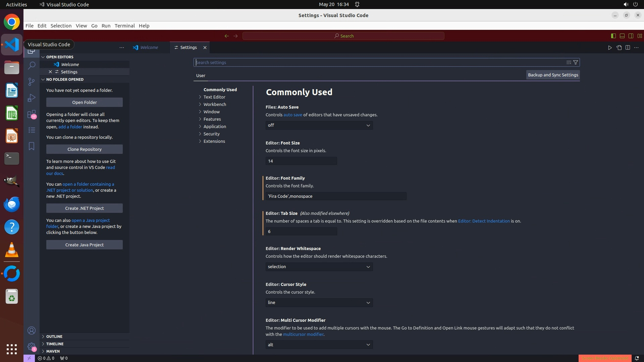Toggle secondary side bar layout button

click(x=631, y=36)
